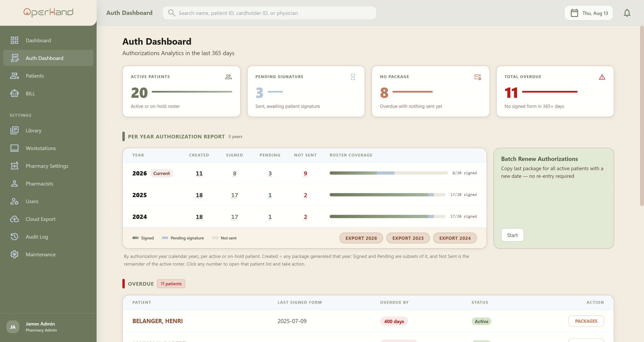Open the Active Patients card showing 20
The height and width of the screenshot is (342, 644).
(x=181, y=91)
